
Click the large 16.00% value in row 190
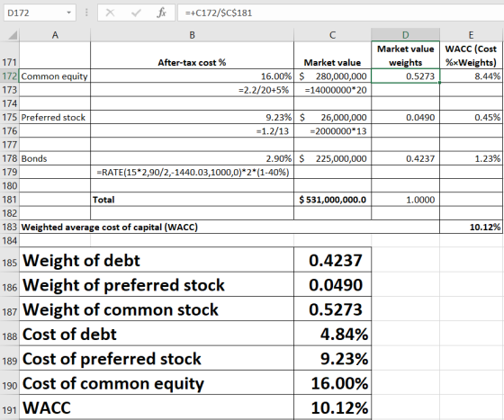(x=332, y=383)
